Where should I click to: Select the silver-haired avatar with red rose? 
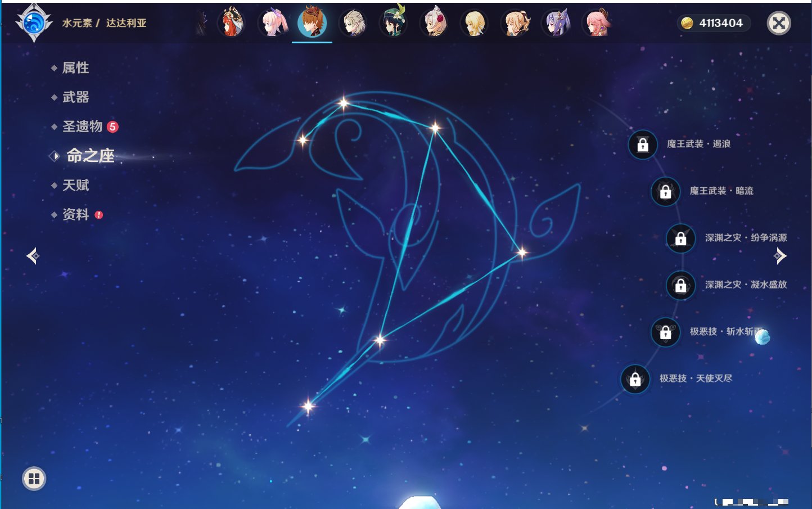434,22
